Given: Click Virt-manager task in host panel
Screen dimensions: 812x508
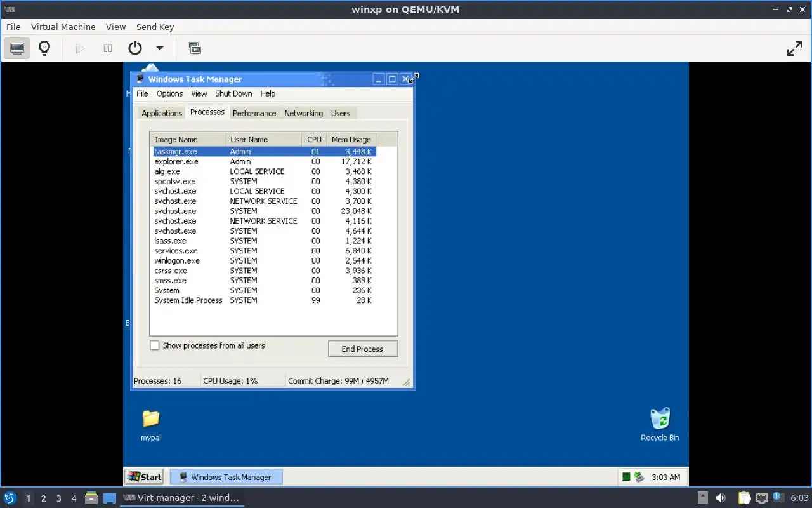Looking at the screenshot, I should [x=182, y=498].
